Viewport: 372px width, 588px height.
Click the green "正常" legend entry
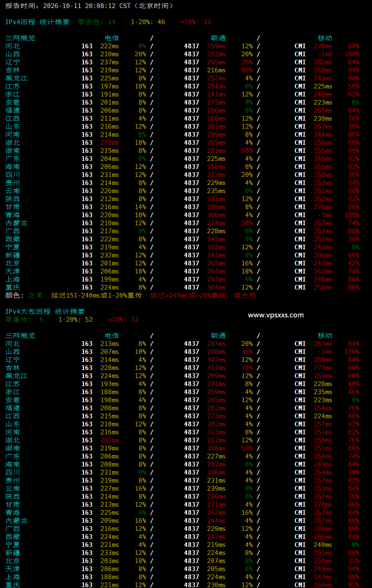pyautogui.click(x=36, y=295)
